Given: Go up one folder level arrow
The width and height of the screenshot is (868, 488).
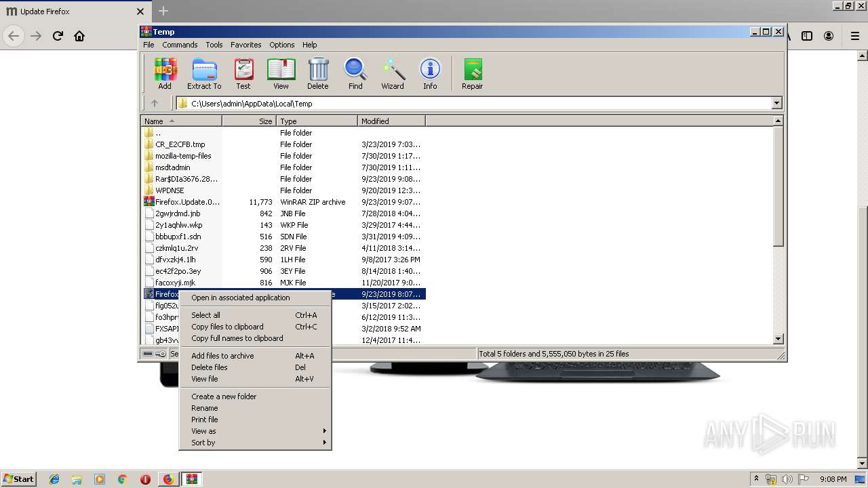Looking at the screenshot, I should click(x=155, y=104).
